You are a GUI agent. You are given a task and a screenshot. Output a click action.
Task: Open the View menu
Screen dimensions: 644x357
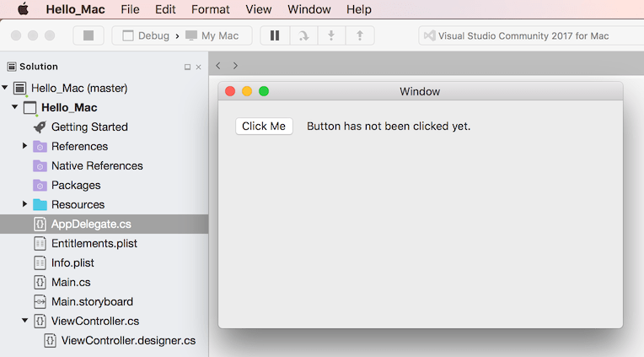tap(258, 9)
